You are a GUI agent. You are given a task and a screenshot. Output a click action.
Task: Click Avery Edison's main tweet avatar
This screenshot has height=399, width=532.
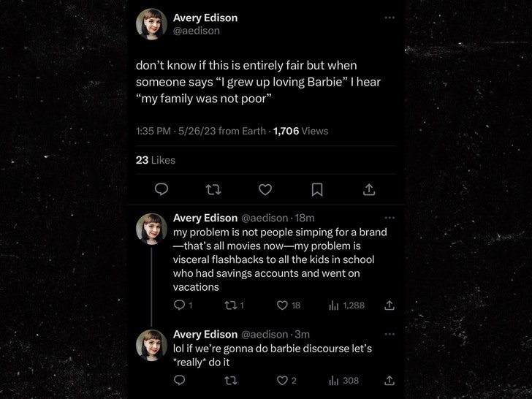[151, 24]
